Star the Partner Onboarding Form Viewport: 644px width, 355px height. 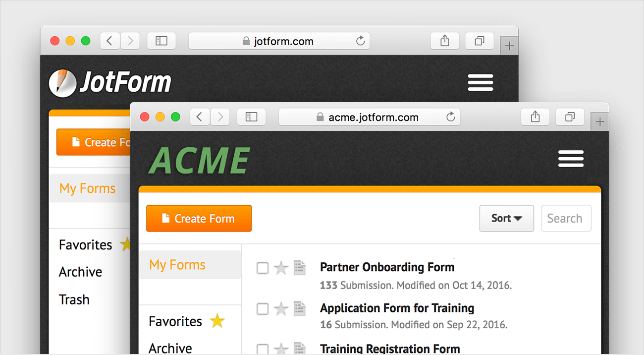tap(281, 268)
